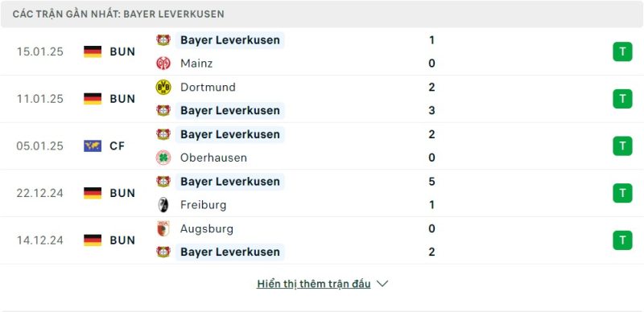Click the CF competition label
Viewport: 644px width, 312px height.
click(117, 146)
